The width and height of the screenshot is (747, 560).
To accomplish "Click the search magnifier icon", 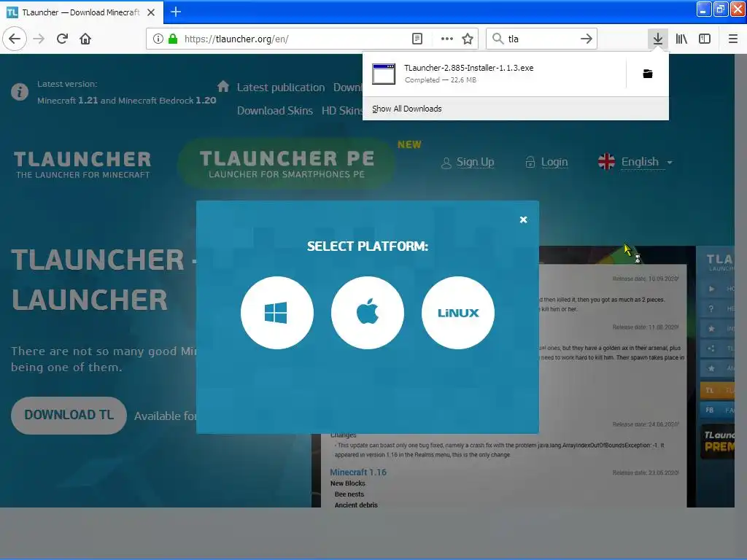I will pyautogui.click(x=498, y=39).
